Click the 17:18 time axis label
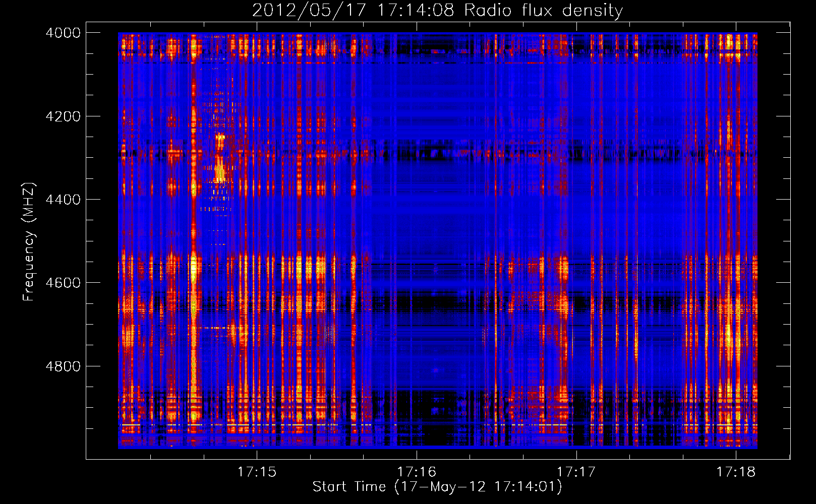This screenshot has height=504, width=816. coord(736,472)
